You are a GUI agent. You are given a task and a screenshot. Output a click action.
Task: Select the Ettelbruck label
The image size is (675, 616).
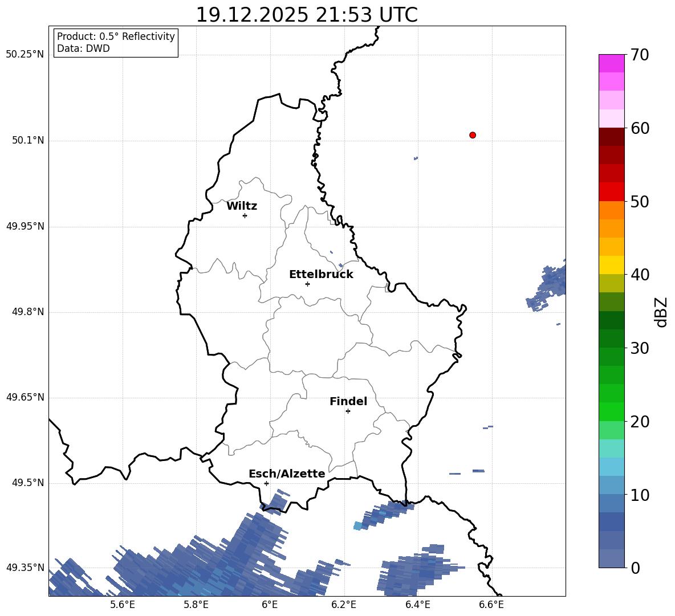tap(321, 275)
